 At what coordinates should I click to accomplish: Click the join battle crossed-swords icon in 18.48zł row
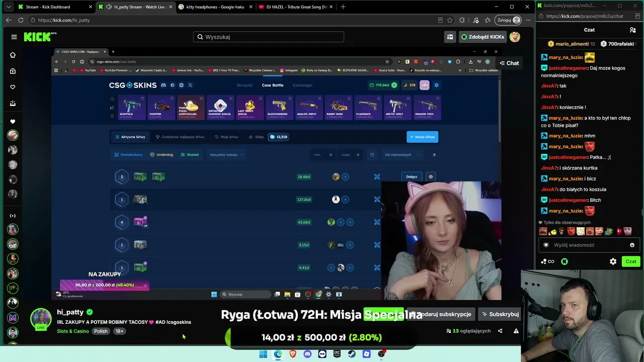377,176
